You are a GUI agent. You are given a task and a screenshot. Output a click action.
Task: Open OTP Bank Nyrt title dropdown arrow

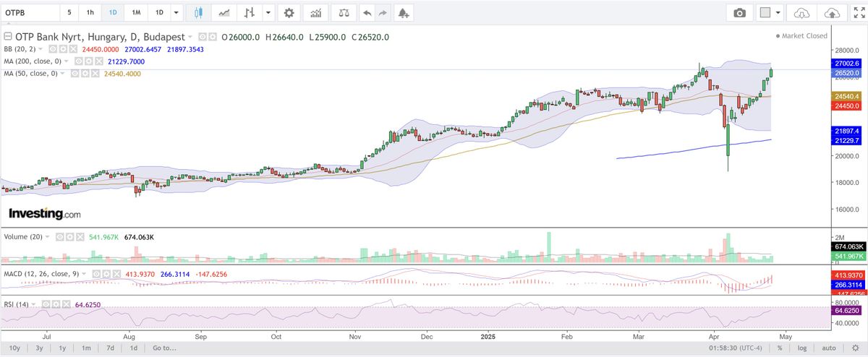pos(190,37)
